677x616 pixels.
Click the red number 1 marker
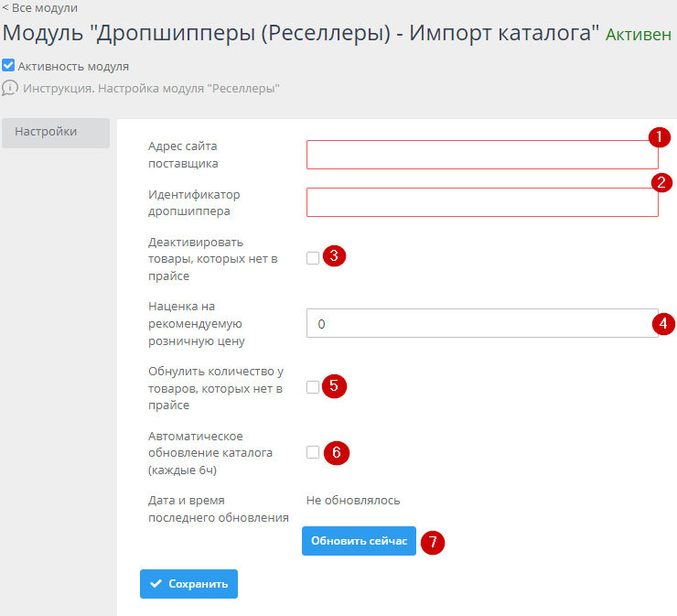659,137
